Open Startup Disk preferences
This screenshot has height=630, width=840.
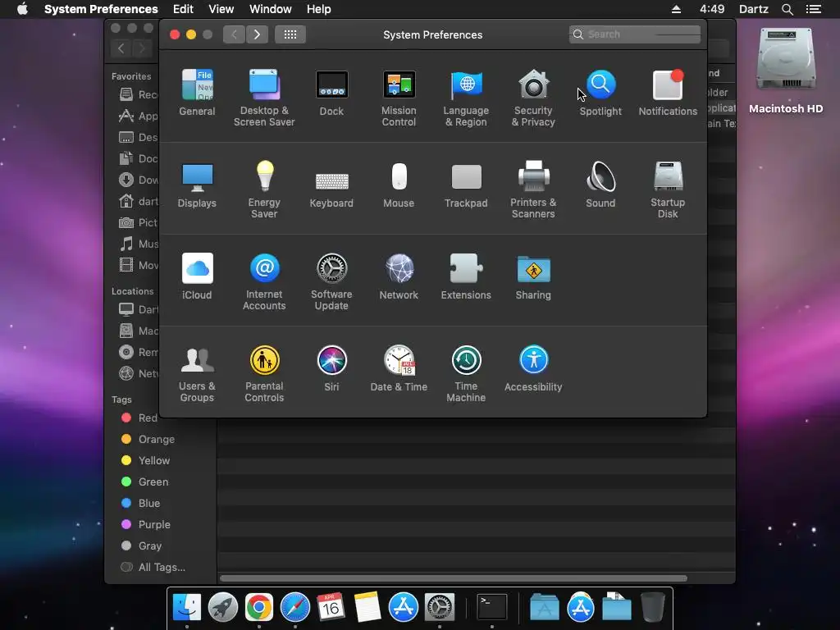[668, 189]
